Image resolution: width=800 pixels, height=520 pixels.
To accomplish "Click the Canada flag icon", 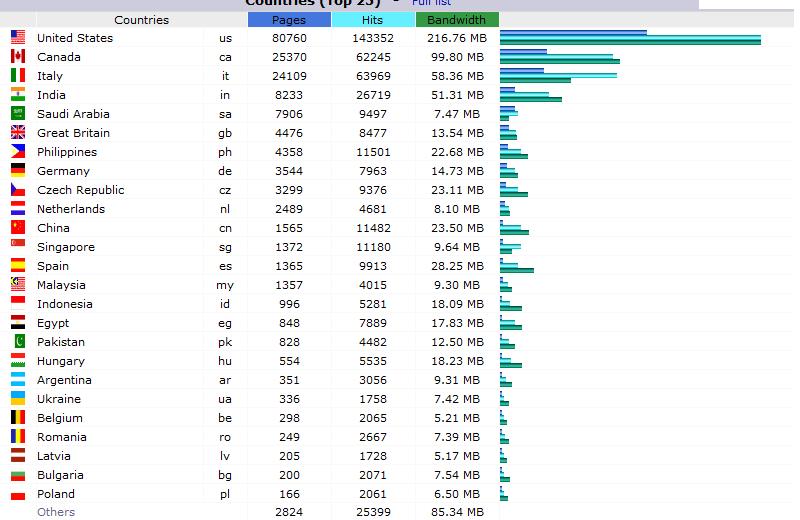I will pos(18,57).
